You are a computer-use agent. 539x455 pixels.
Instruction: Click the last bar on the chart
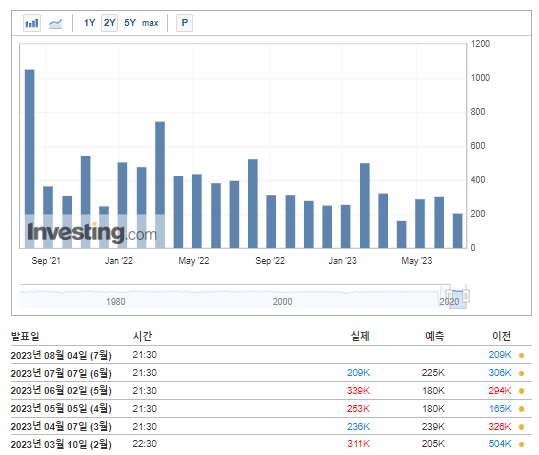pos(458,231)
